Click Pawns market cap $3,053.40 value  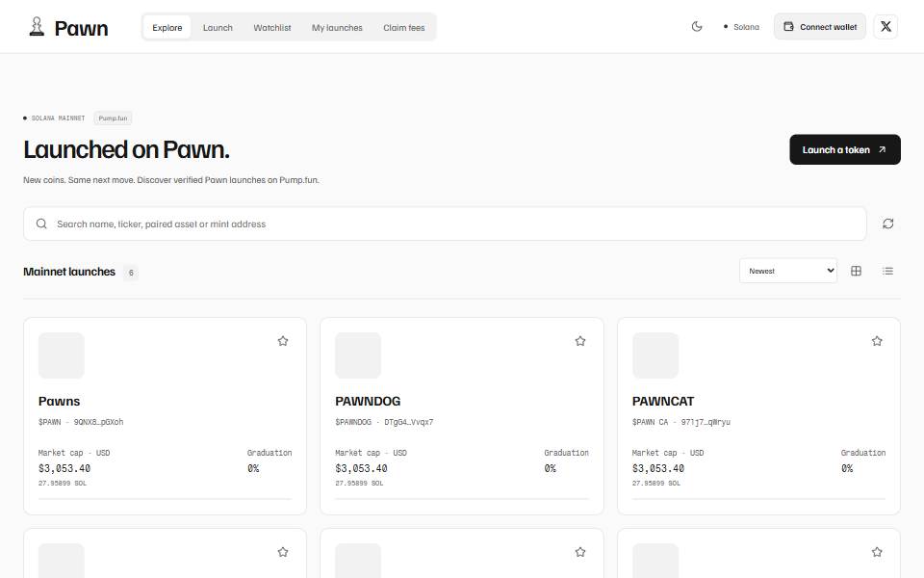click(x=64, y=468)
